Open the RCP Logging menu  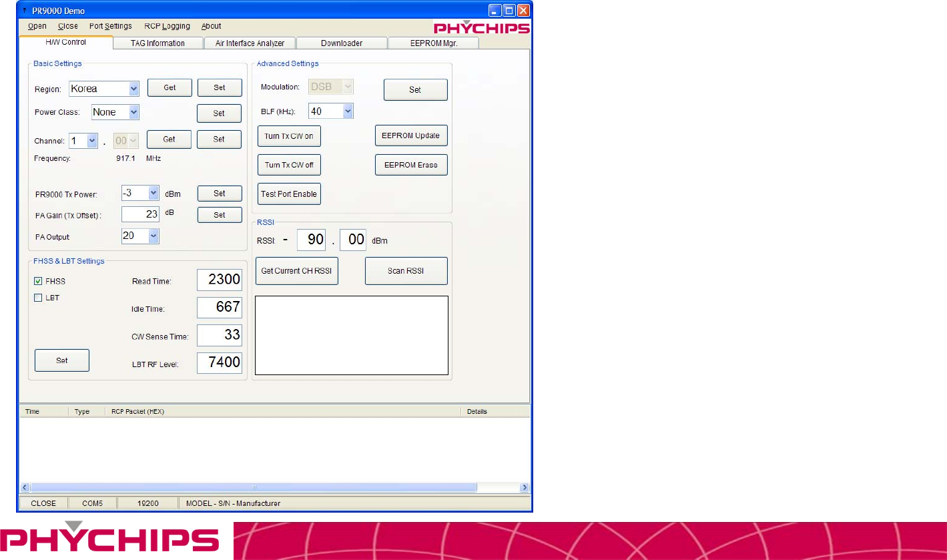pos(167,26)
